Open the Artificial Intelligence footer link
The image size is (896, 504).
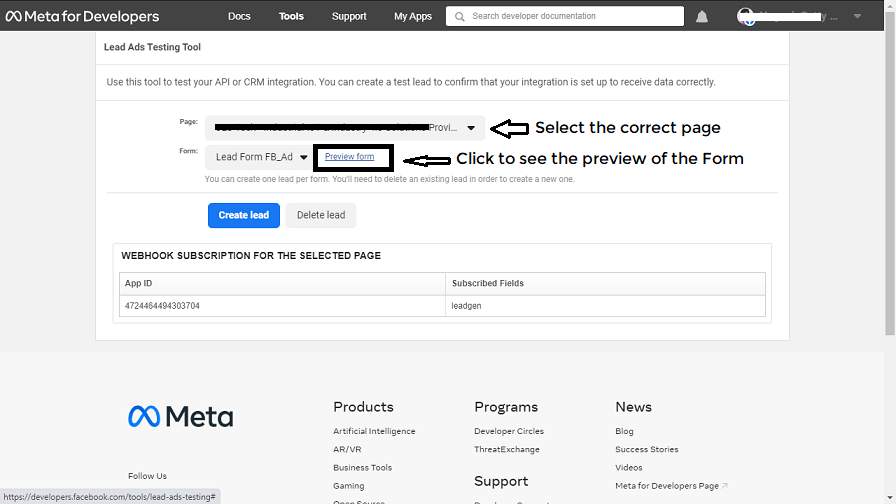374,431
